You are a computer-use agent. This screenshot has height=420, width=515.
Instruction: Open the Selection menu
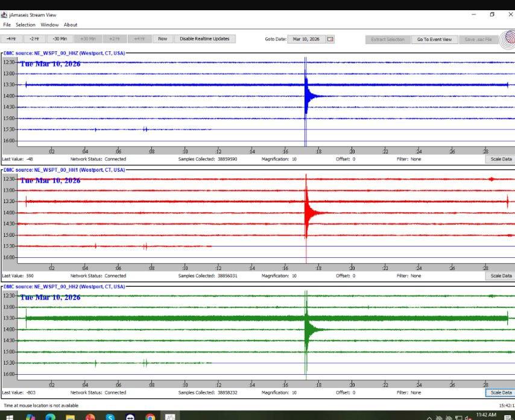25,25
